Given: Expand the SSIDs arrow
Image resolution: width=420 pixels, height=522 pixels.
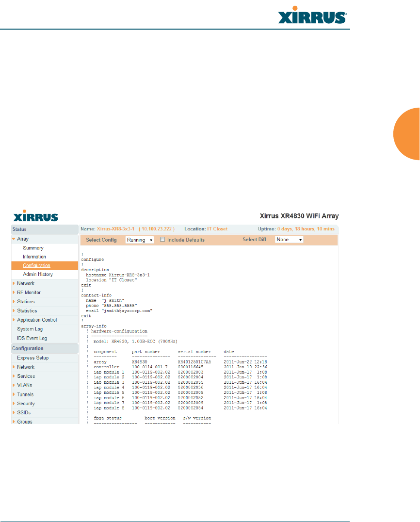Looking at the screenshot, I should coord(14,412).
